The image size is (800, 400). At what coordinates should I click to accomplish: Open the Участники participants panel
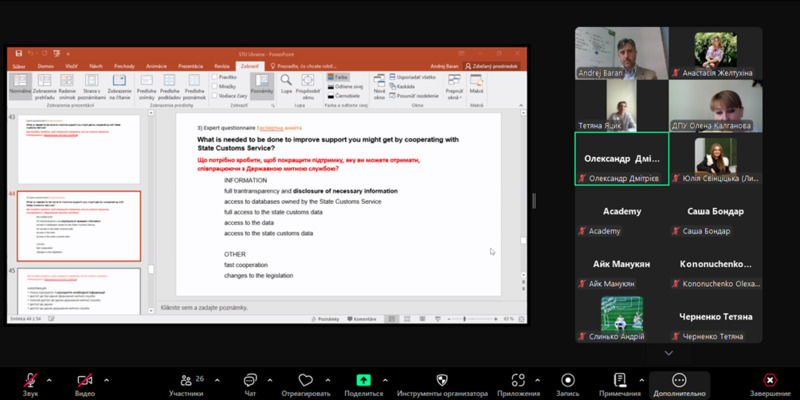187,384
